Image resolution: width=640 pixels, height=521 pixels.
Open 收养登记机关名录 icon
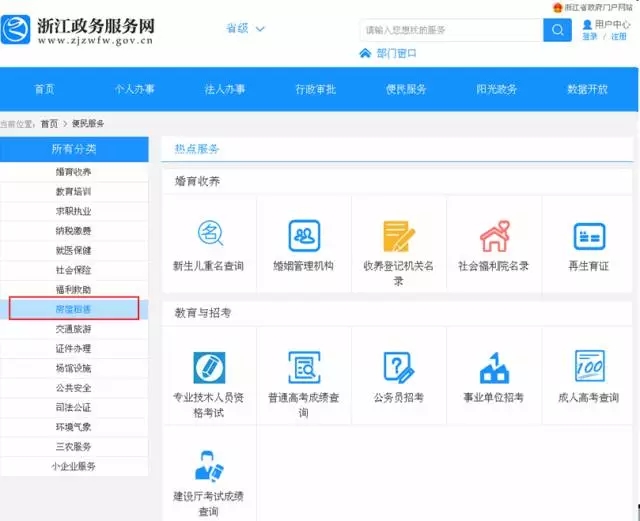pos(398,236)
